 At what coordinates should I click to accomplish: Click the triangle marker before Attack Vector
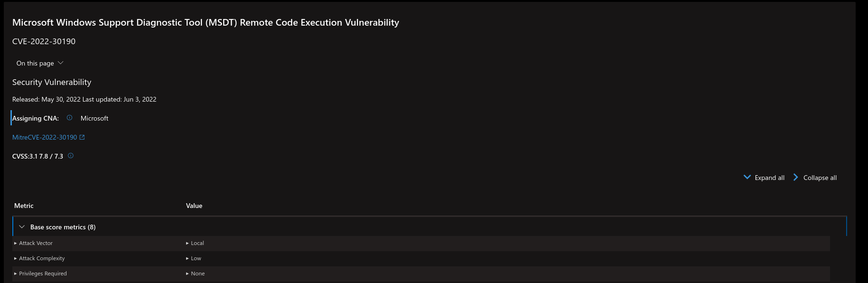(16, 243)
